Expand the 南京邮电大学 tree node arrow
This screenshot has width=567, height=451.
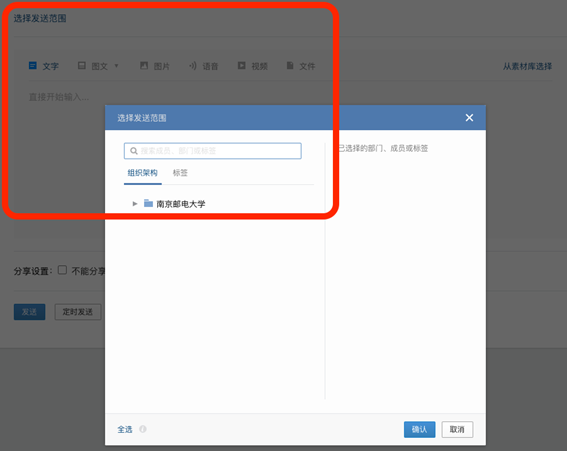135,204
